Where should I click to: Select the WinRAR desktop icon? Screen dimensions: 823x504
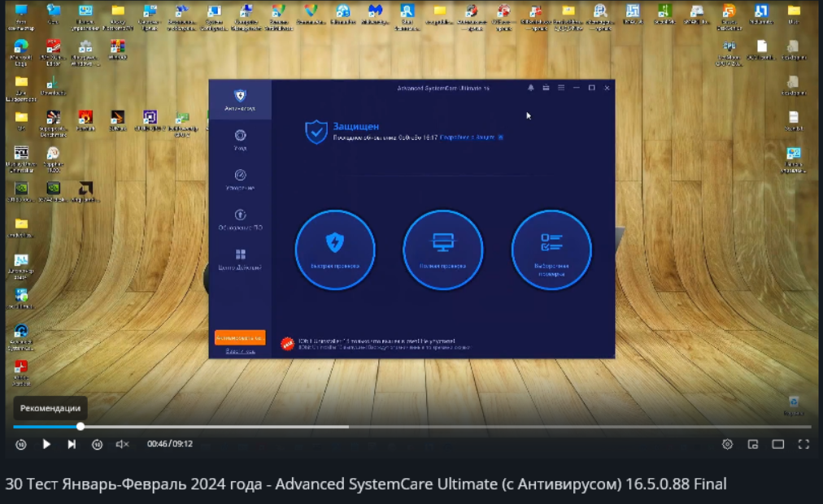tap(118, 50)
